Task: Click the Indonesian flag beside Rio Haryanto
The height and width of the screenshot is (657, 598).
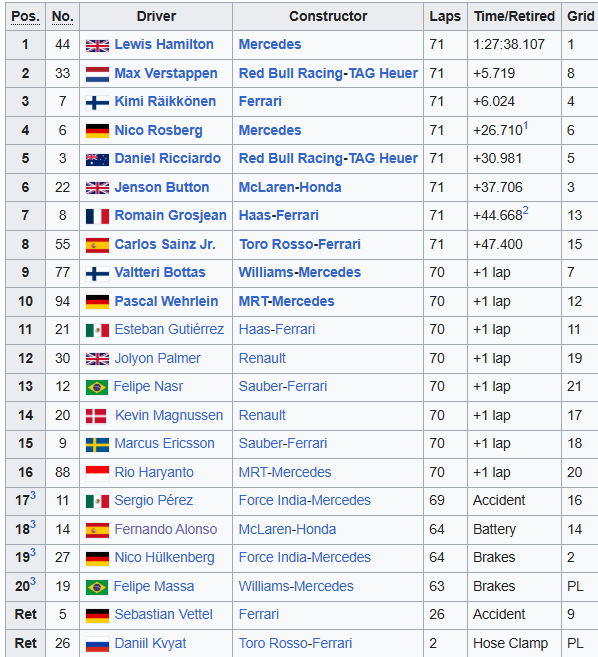Action: 97,473
